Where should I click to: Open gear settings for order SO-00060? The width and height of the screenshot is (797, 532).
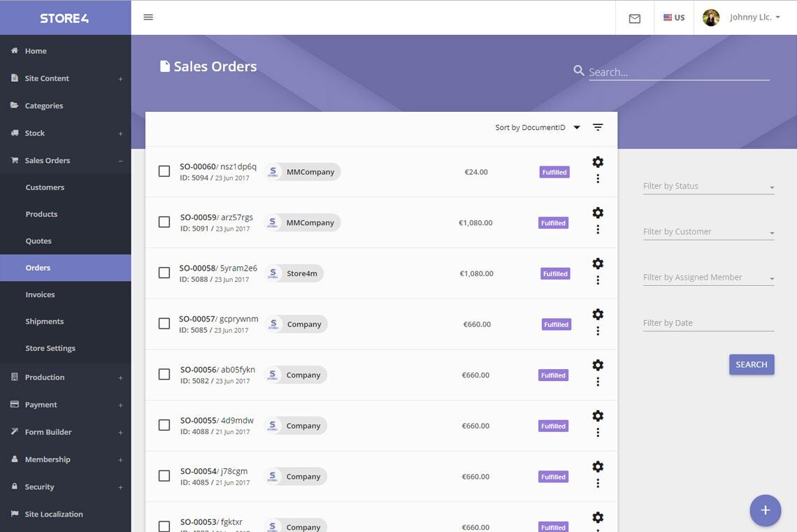[x=598, y=162]
